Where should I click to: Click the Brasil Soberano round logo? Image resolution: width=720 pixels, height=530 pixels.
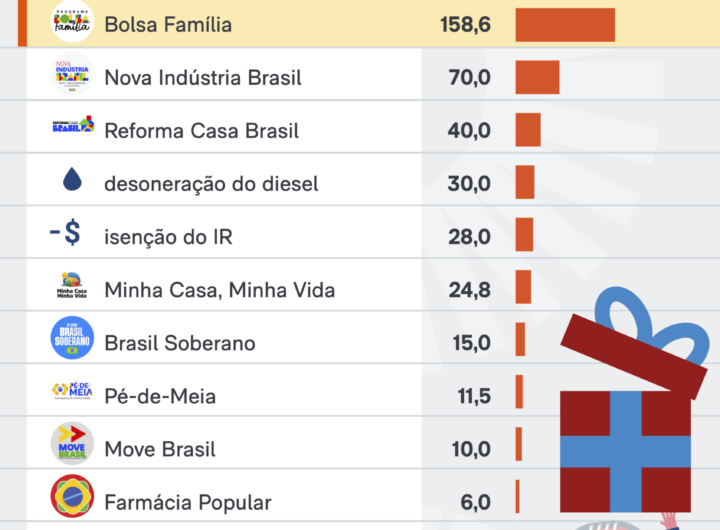tap(72, 339)
